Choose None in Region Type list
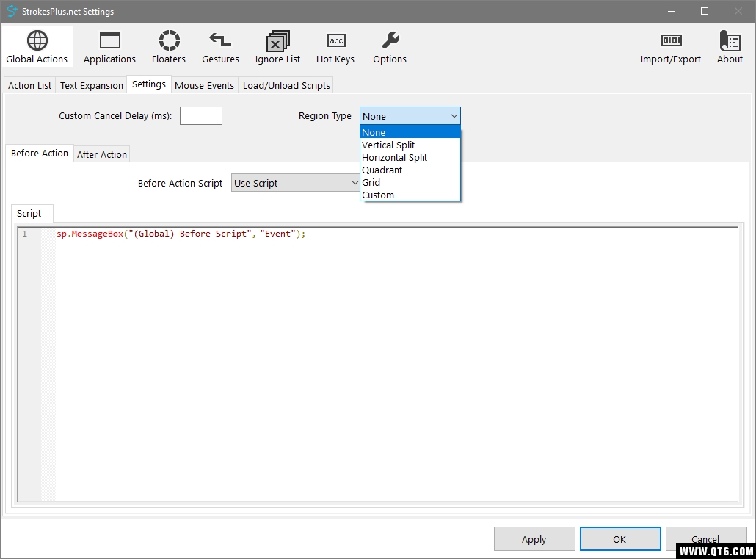The width and height of the screenshot is (756, 559). 410,132
